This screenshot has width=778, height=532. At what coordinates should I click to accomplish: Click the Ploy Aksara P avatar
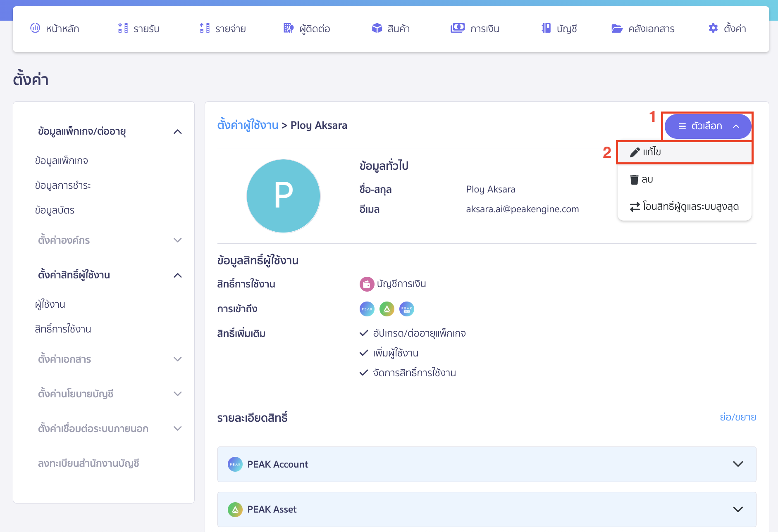pos(284,196)
